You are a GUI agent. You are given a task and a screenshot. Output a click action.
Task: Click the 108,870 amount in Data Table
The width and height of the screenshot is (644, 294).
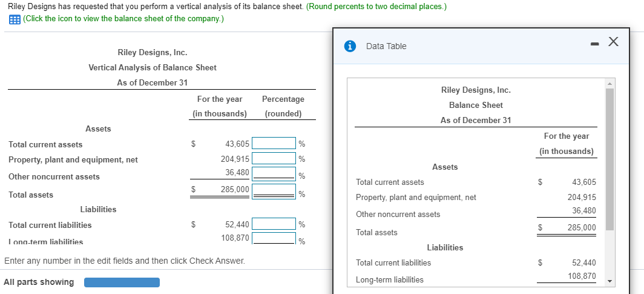pos(582,276)
